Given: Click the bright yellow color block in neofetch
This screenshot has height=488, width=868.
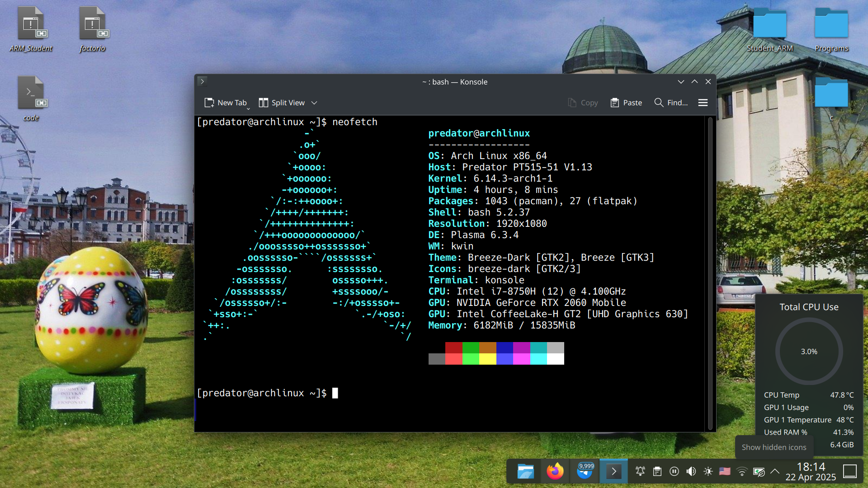Looking at the screenshot, I should tap(487, 359).
